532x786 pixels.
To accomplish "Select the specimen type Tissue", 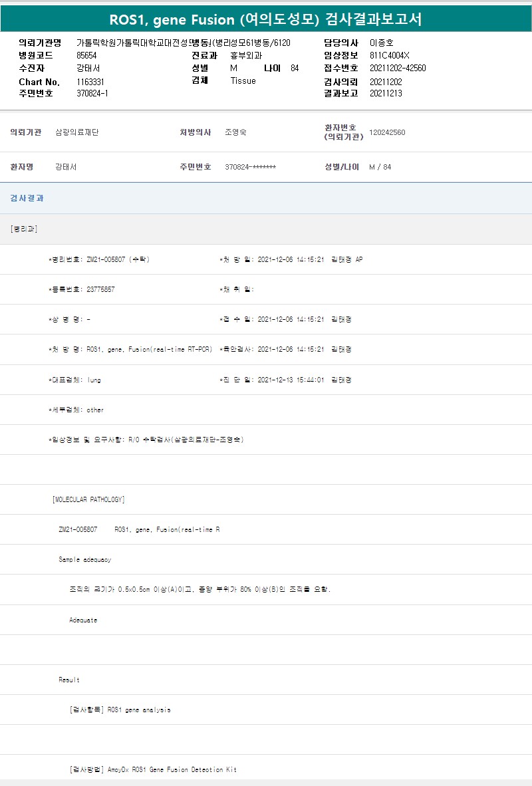I will pos(243,81).
